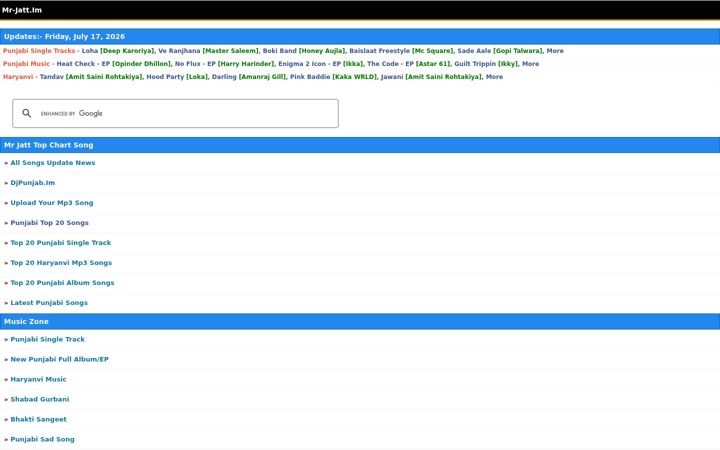This screenshot has width=720, height=450.
Task: Open Tandav by Amit Saini Rohtakiya
Action: click(x=91, y=77)
